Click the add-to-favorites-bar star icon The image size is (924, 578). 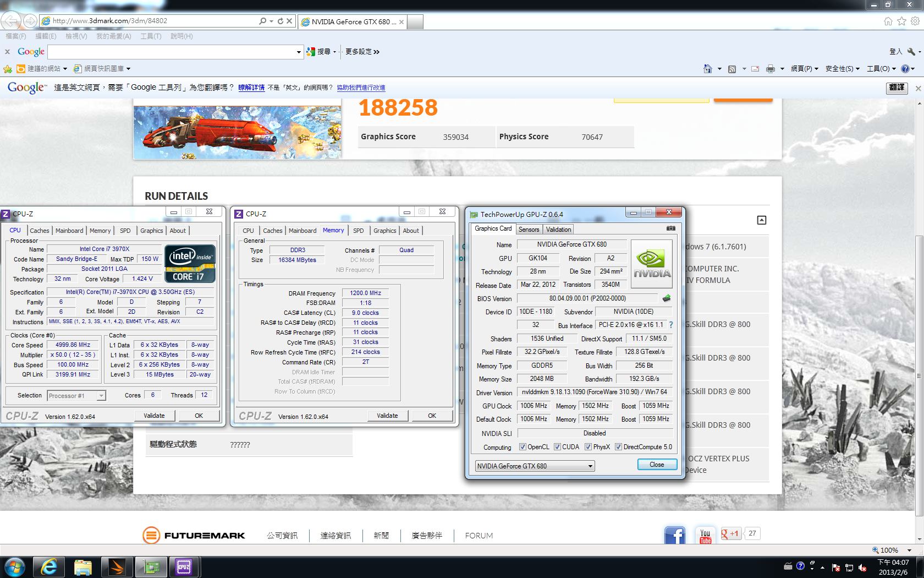(8, 69)
